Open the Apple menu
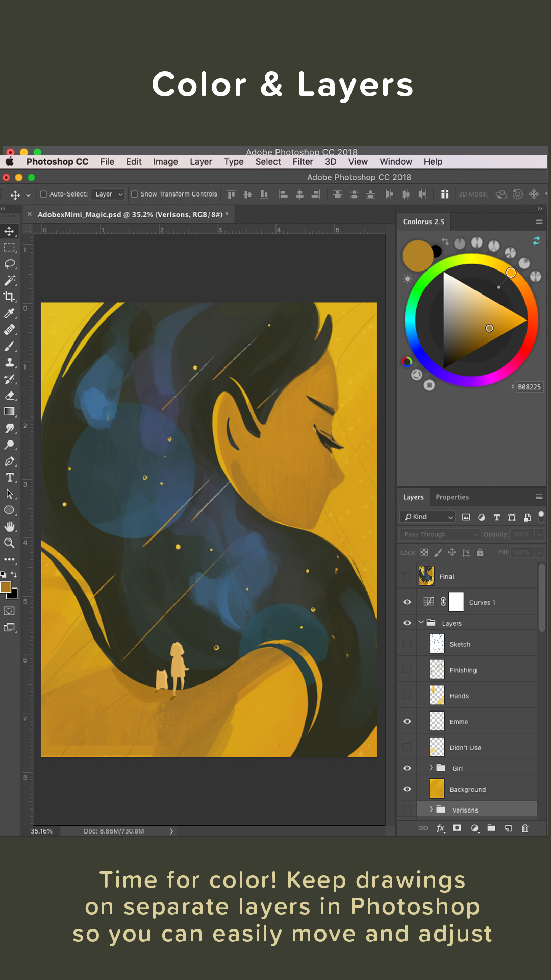 10,162
